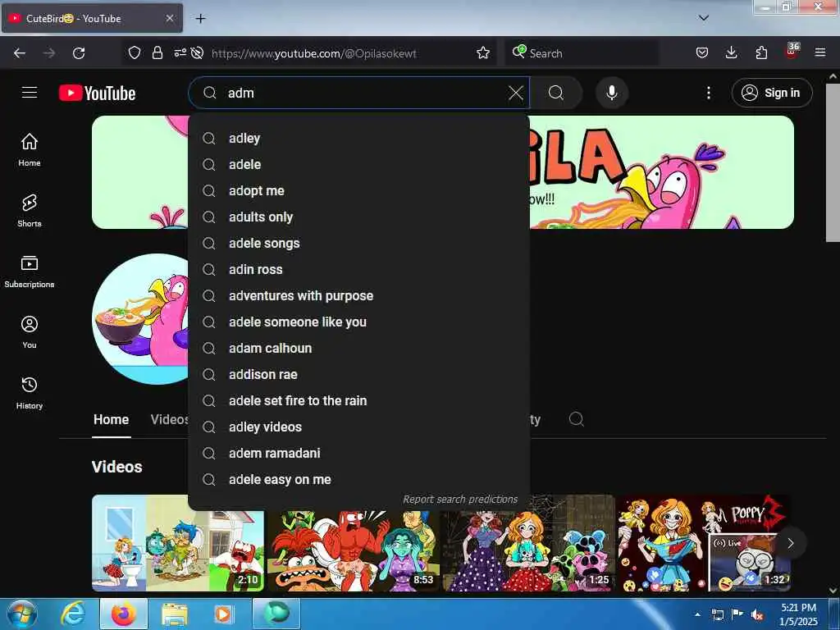Open the Poppy video thumbnail lasting 1:32
Viewport: 840px width, 630px height.
click(705, 543)
